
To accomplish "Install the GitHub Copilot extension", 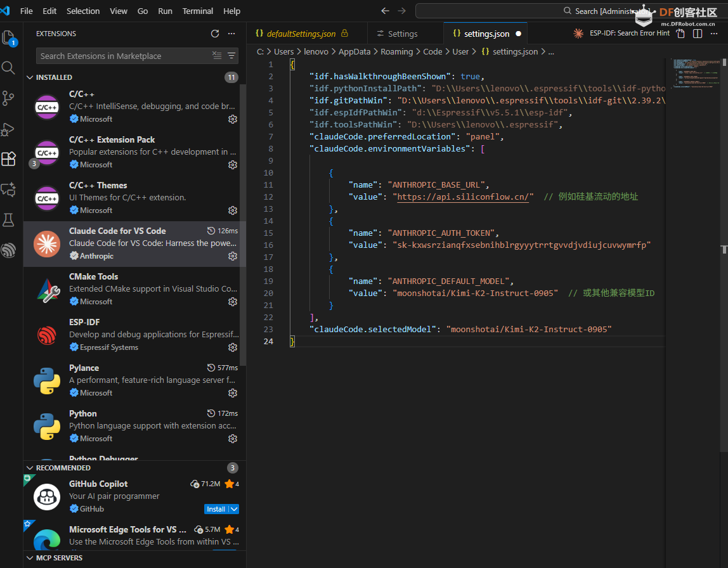I will click(216, 509).
